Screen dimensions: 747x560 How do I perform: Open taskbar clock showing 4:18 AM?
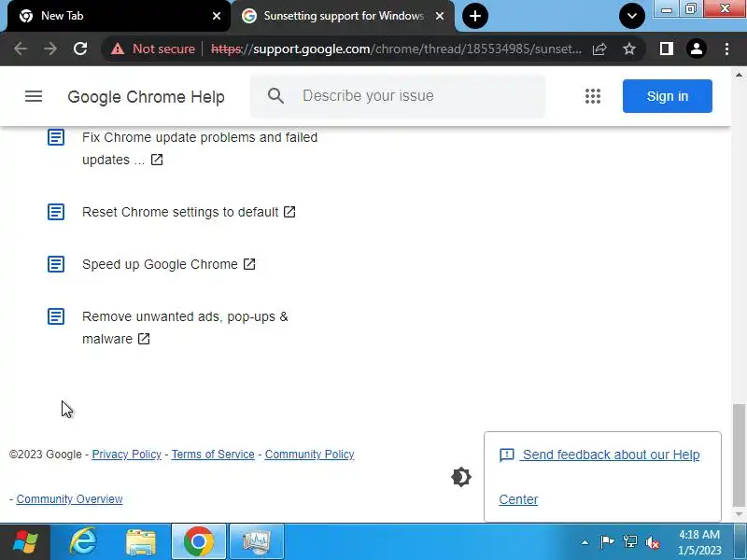[699, 542]
